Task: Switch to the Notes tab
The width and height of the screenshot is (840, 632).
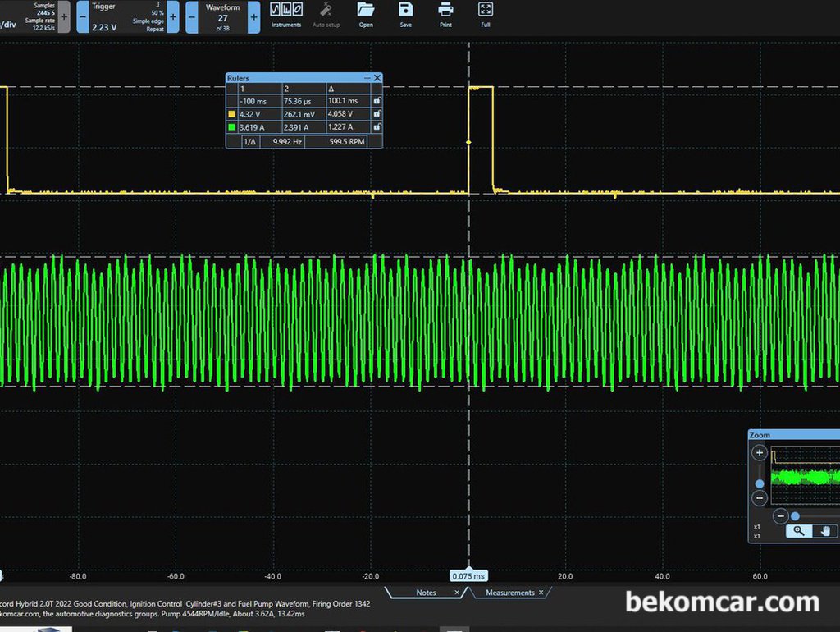Action: coord(427,593)
